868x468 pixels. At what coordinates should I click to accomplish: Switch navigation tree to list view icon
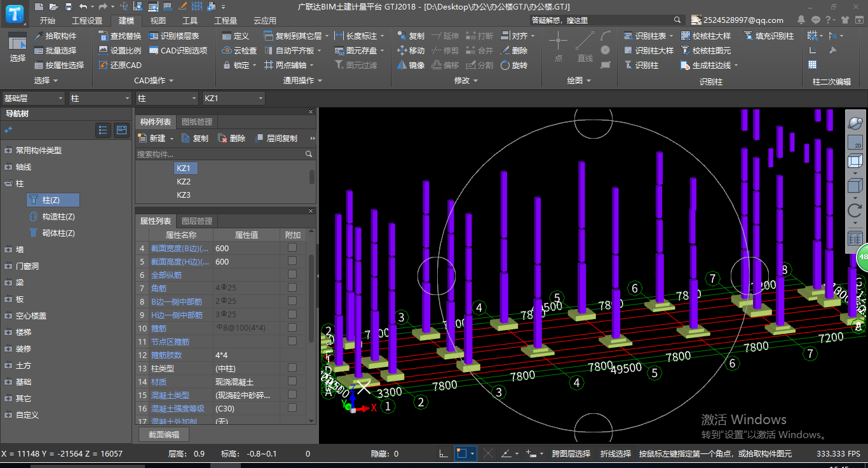tap(103, 130)
